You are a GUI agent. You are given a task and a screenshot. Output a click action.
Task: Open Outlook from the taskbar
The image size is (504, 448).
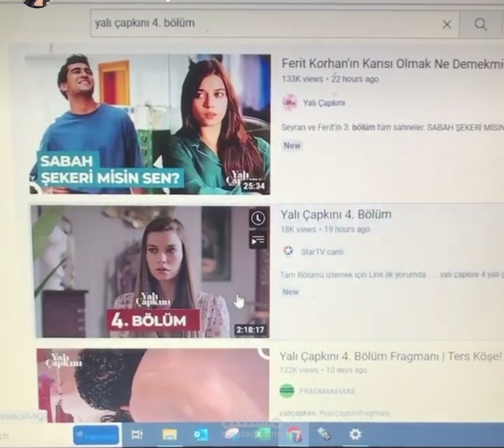point(201,435)
